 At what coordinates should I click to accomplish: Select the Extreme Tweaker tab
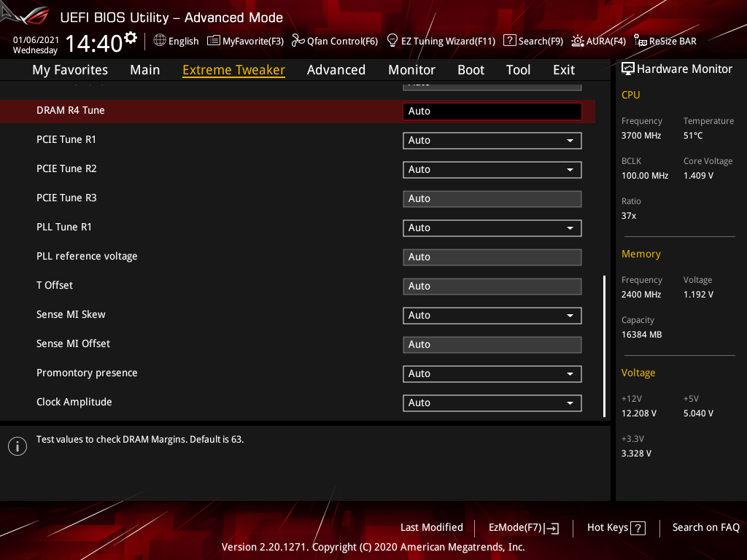coord(234,70)
